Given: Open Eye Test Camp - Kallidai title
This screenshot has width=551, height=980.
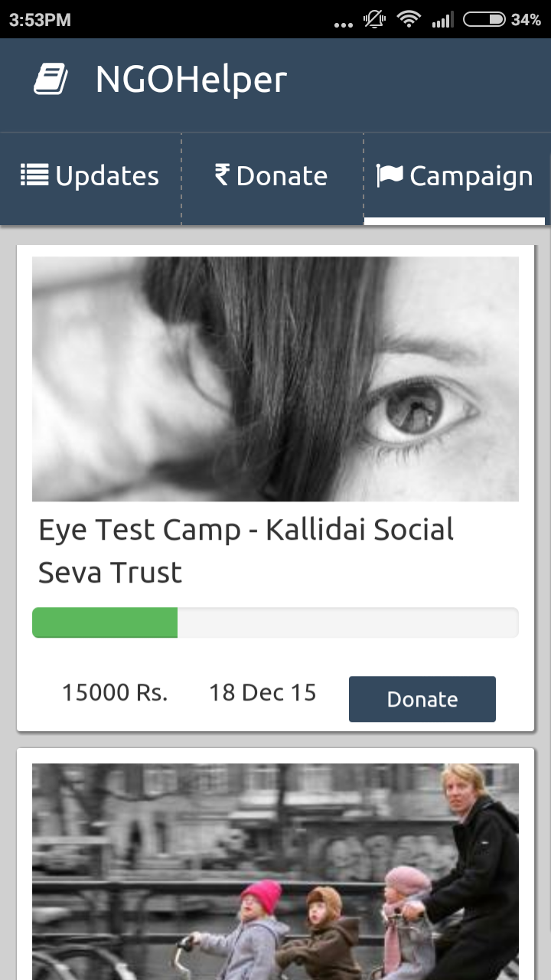Looking at the screenshot, I should 246,550.
